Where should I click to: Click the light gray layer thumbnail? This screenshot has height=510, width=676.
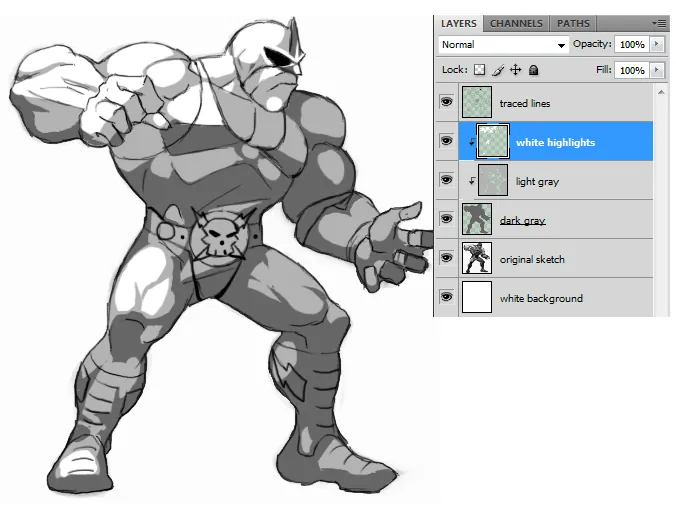click(x=493, y=180)
